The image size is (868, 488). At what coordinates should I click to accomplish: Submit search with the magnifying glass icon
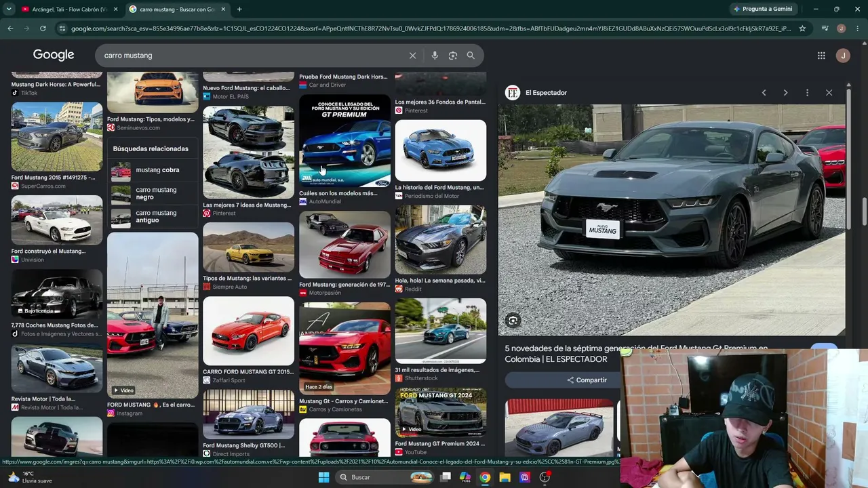click(471, 56)
